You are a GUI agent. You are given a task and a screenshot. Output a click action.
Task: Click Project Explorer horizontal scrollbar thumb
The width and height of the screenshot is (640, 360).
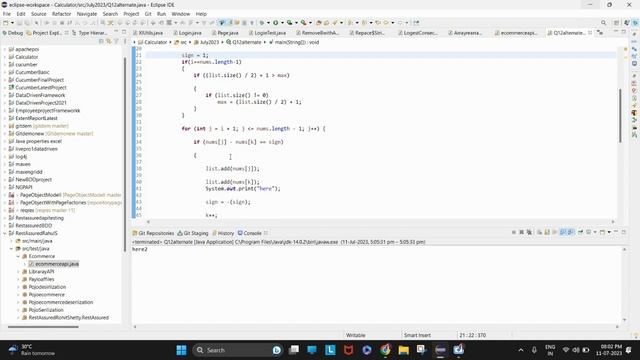pos(43,327)
